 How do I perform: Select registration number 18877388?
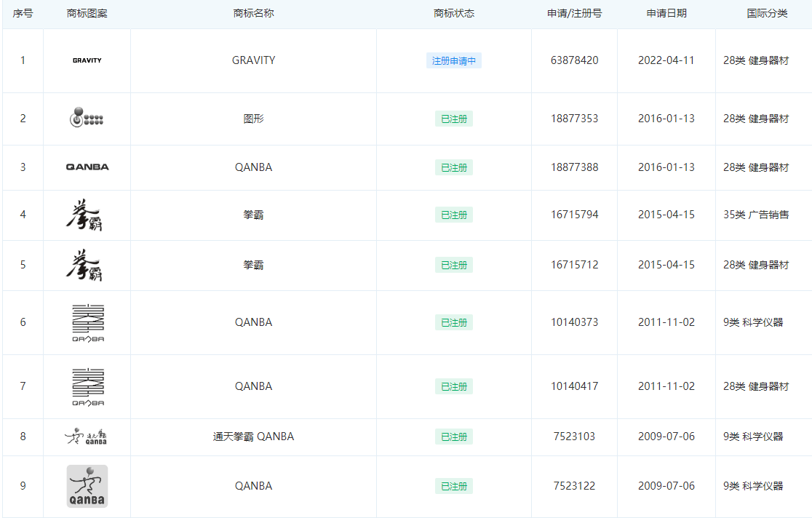tap(574, 167)
